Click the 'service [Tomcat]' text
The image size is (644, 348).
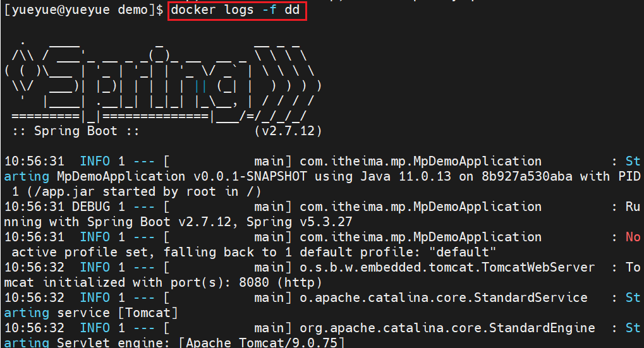click(x=118, y=313)
